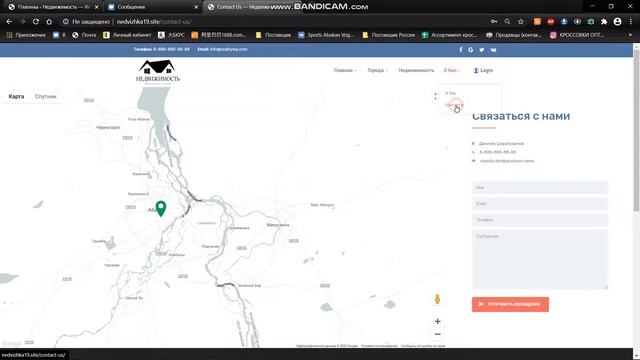Open the Личный кабинет bookmark

127,35
